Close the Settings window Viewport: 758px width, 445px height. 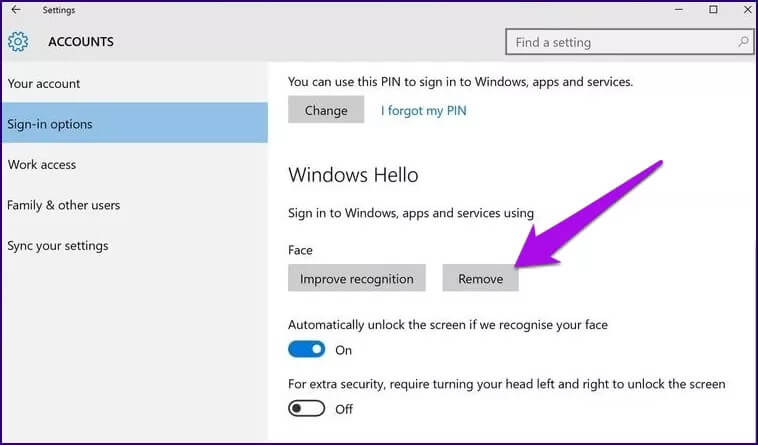pos(747,10)
